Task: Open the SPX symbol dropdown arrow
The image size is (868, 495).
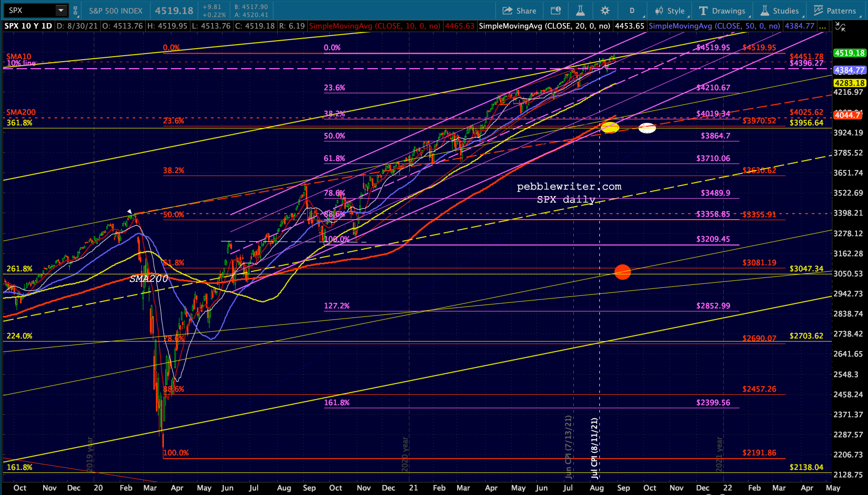Action: point(61,11)
